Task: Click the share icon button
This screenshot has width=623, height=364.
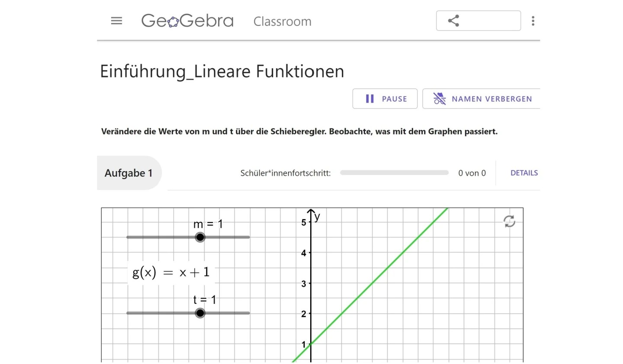Action: (453, 21)
